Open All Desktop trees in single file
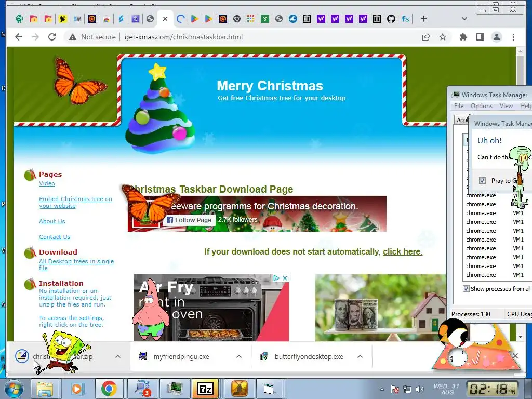 coord(76,264)
